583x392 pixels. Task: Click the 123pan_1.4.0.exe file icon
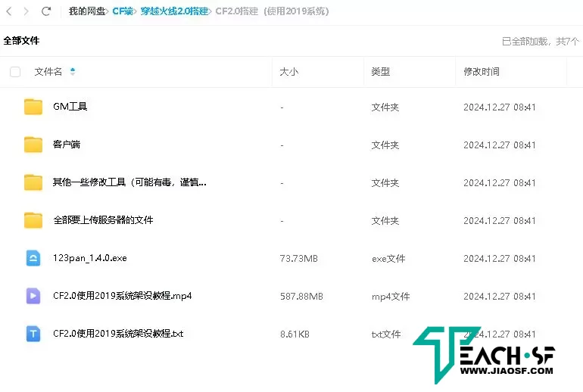pyautogui.click(x=33, y=258)
